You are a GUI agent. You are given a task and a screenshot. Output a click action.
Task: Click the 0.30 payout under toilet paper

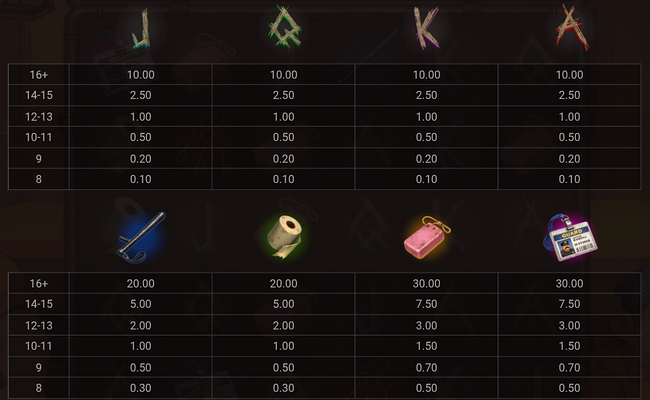tap(284, 388)
